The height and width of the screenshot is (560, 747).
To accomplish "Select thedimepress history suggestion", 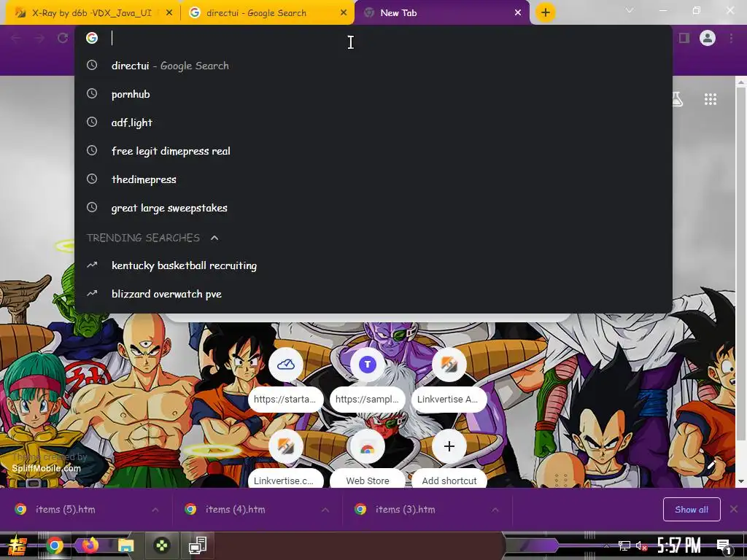I will (x=373, y=179).
